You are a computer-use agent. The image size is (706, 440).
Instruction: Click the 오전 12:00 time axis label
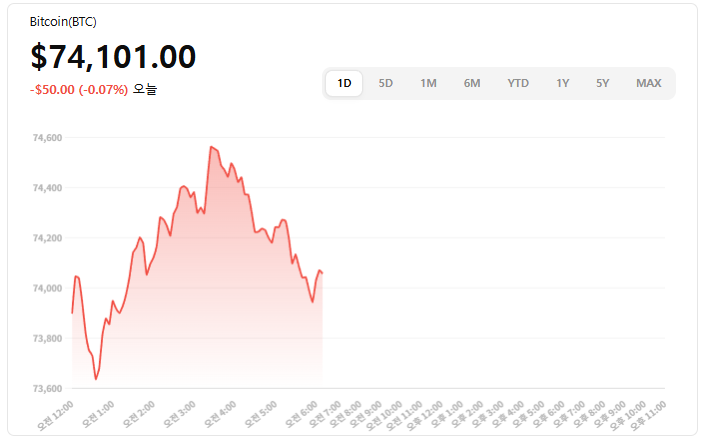pyautogui.click(x=57, y=412)
